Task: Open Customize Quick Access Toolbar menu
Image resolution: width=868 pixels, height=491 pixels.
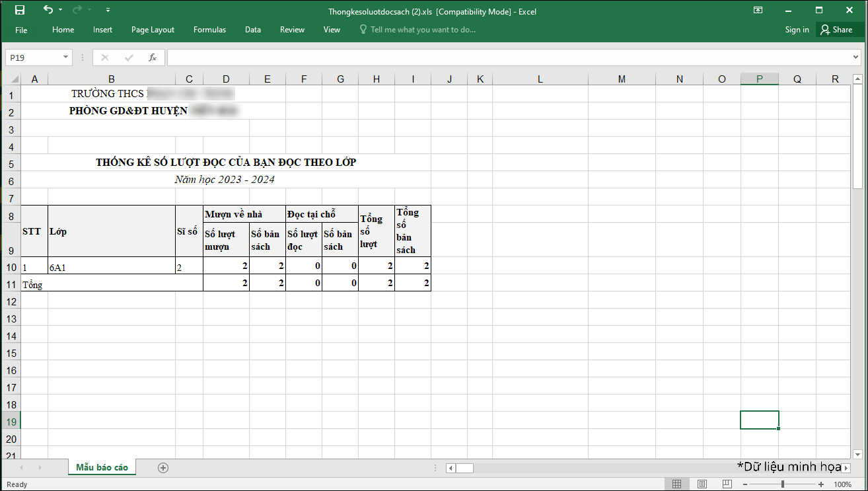Action: (108, 10)
